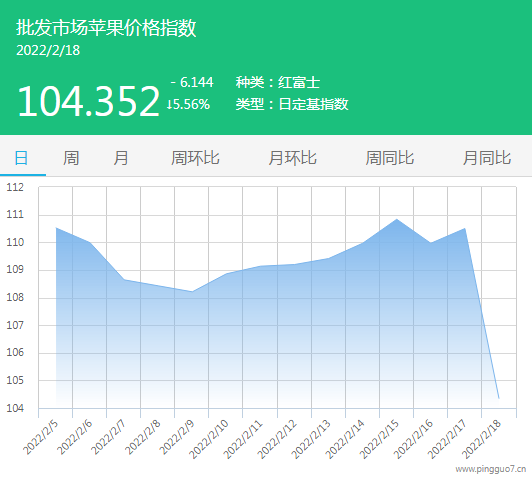
Task: Click the ↓5.56% change indicator
Action: [188, 104]
